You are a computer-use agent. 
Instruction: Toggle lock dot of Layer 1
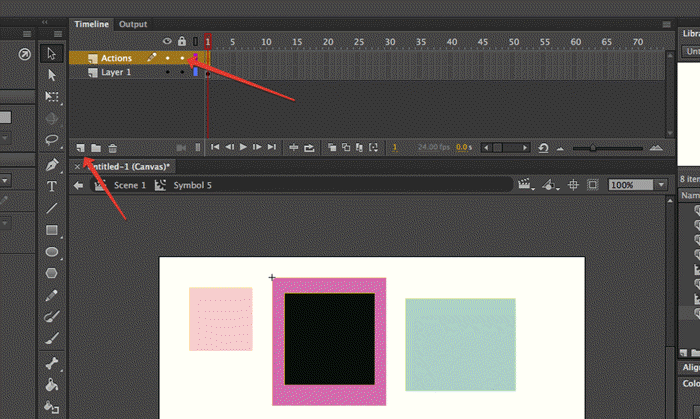181,73
